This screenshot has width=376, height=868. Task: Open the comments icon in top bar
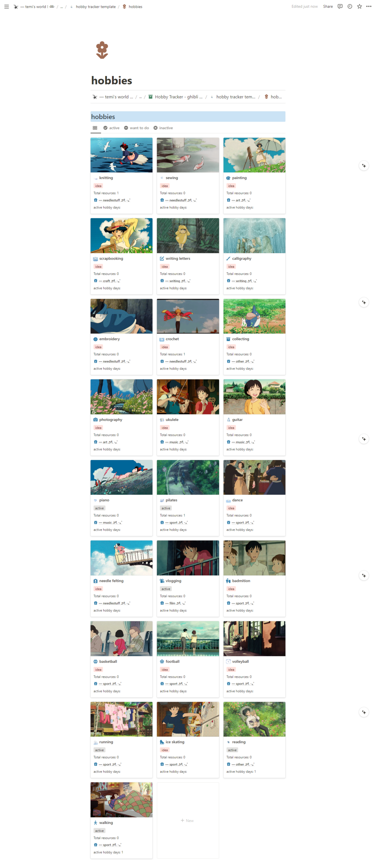pyautogui.click(x=340, y=6)
